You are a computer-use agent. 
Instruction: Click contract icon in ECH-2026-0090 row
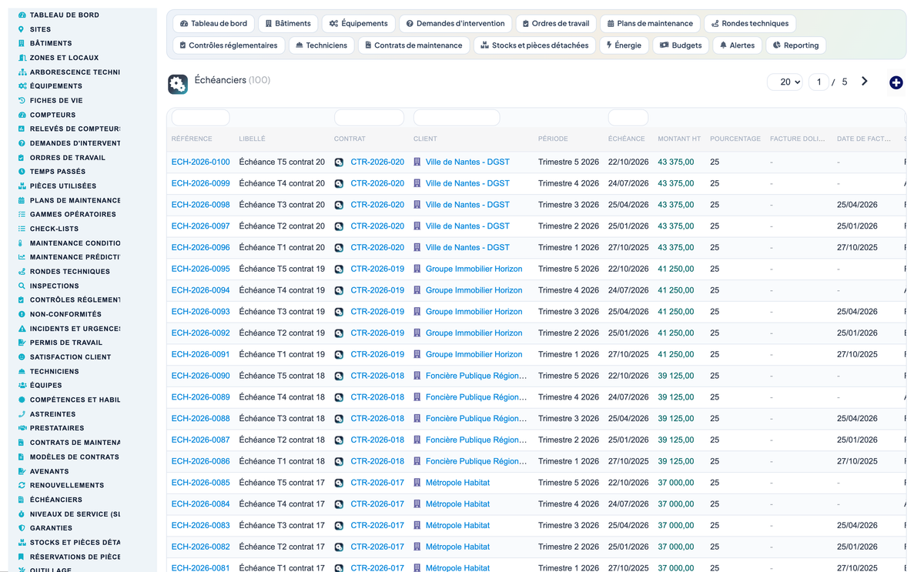pos(339,376)
